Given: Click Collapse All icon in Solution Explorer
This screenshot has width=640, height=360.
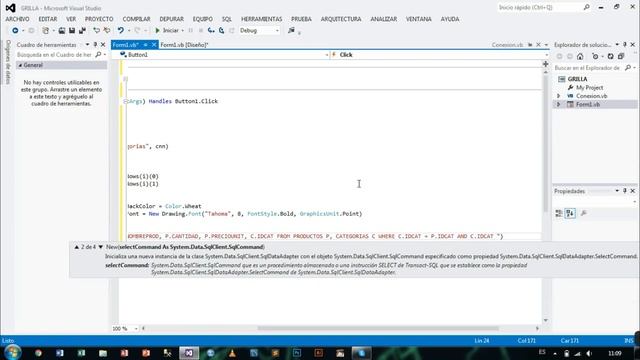Looking at the screenshot, I should [621, 56].
